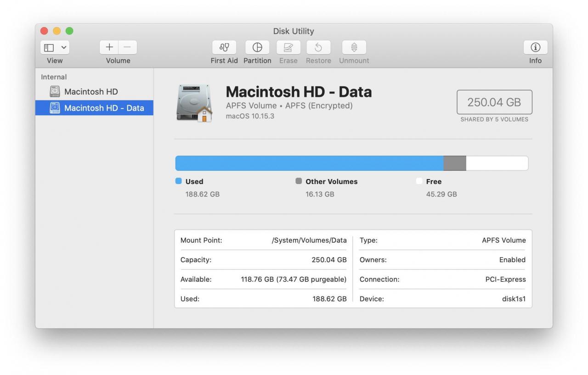This screenshot has width=588, height=375.
Task: Click the Internal section header
Action: pos(54,77)
